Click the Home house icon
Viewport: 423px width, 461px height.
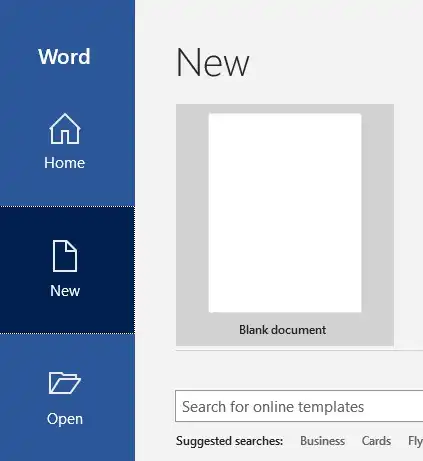click(x=65, y=129)
